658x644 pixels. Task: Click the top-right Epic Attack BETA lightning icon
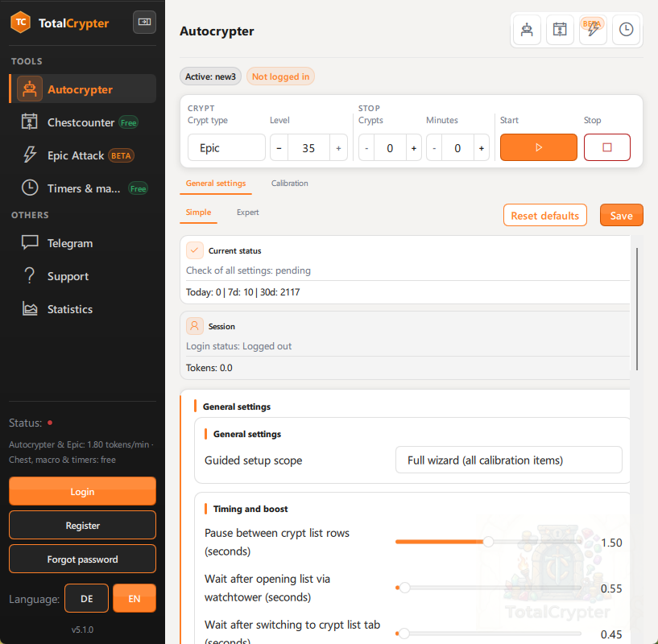[593, 30]
